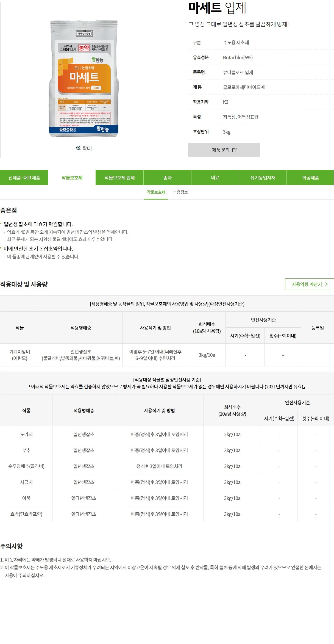Click the 적용대상 및 사용량 heading
The height and width of the screenshot is (644, 334).
coord(24,284)
